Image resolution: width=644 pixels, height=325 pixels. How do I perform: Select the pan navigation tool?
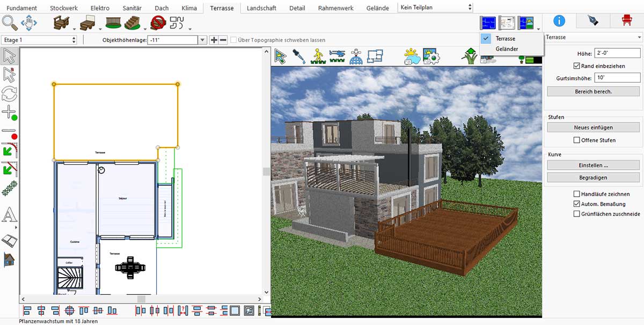[28, 23]
